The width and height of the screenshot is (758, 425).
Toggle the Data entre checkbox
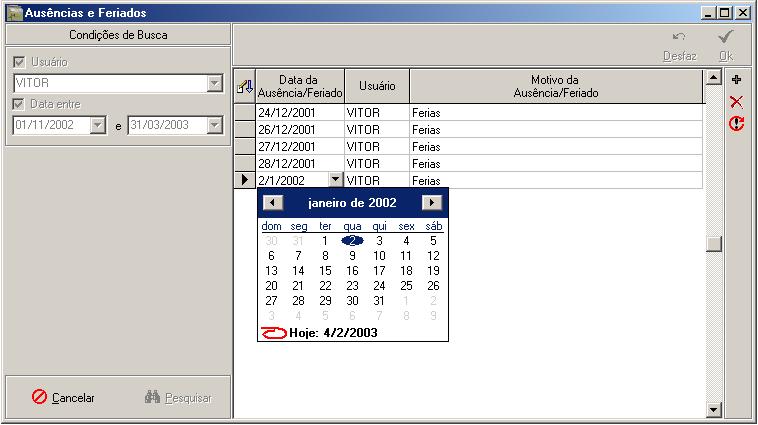(x=19, y=104)
